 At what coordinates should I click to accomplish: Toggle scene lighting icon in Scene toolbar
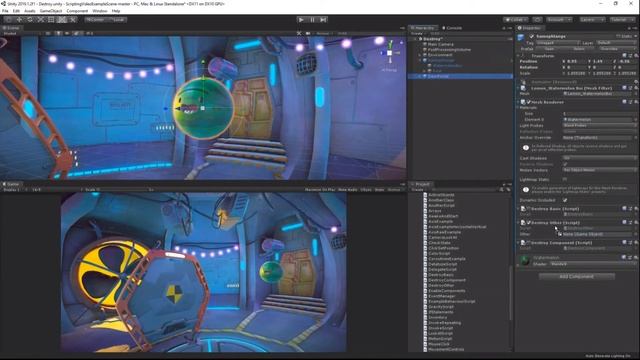click(x=58, y=33)
